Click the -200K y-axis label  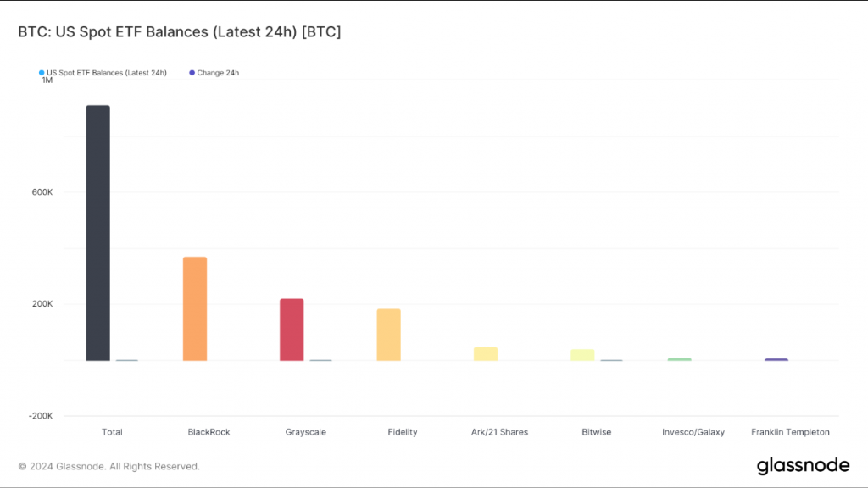(40, 416)
